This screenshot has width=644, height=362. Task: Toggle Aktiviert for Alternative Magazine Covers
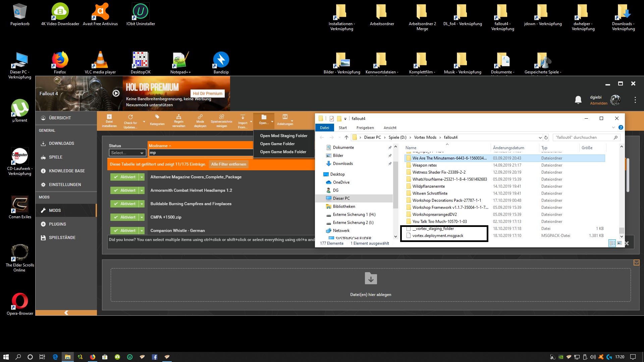pos(124,177)
